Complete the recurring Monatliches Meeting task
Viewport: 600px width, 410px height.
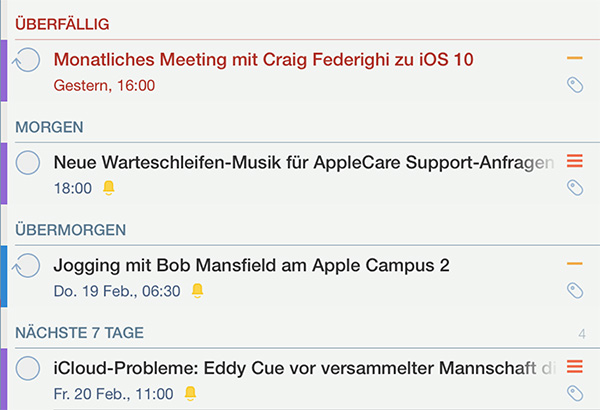(26, 60)
